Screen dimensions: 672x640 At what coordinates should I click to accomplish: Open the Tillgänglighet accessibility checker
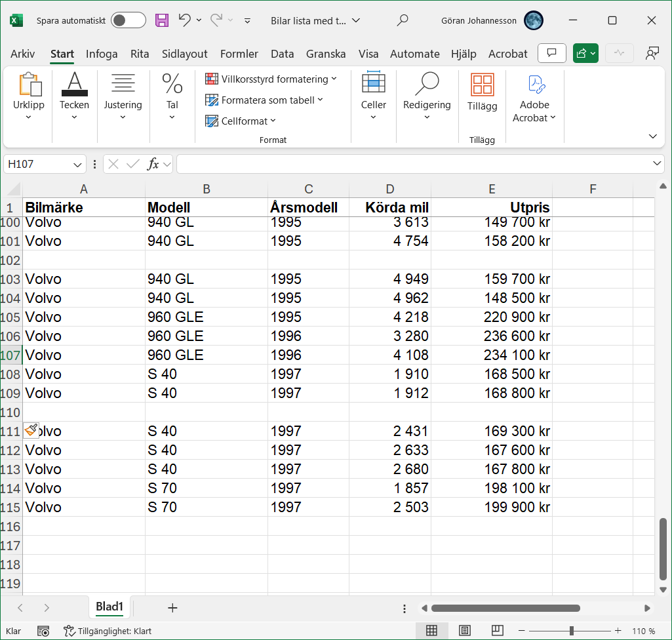(x=108, y=631)
